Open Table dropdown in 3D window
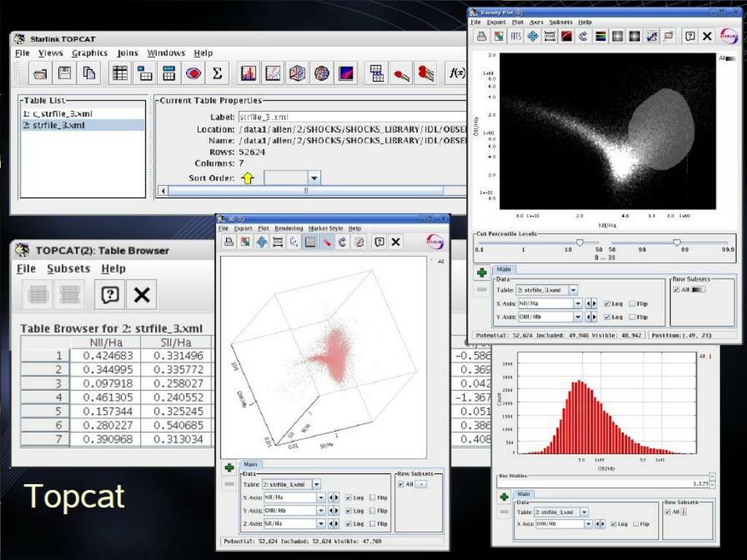 [317, 484]
